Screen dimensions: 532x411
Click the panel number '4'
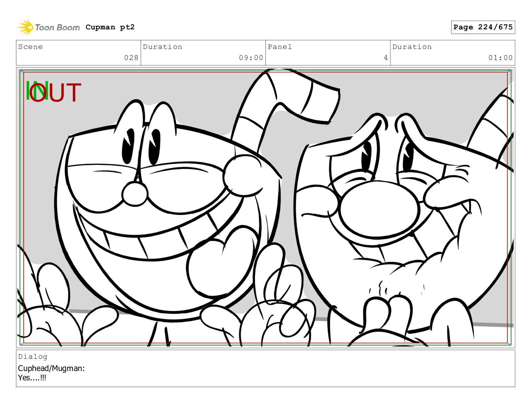[386, 58]
